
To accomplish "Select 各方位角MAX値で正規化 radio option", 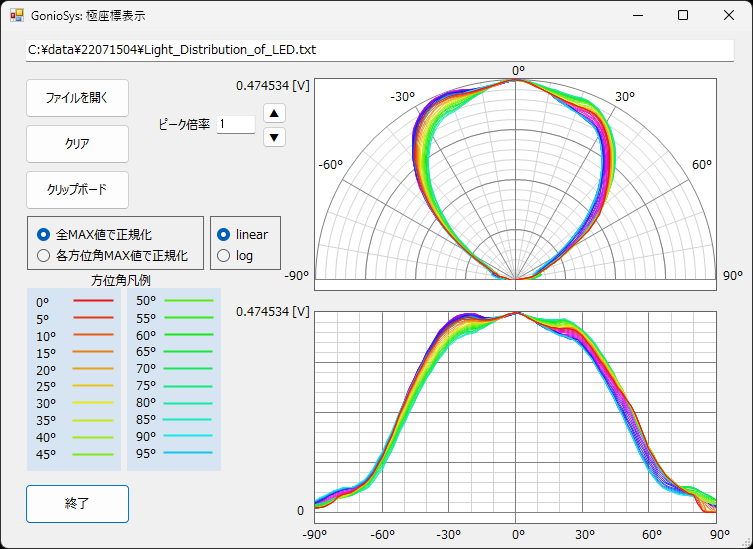I will click(43, 255).
